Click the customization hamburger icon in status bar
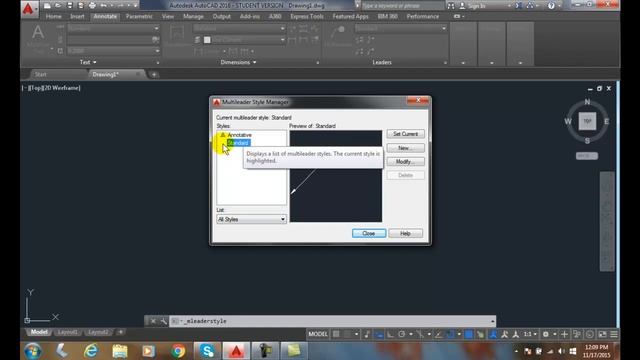Screen dimensions: 640x360 614,334
